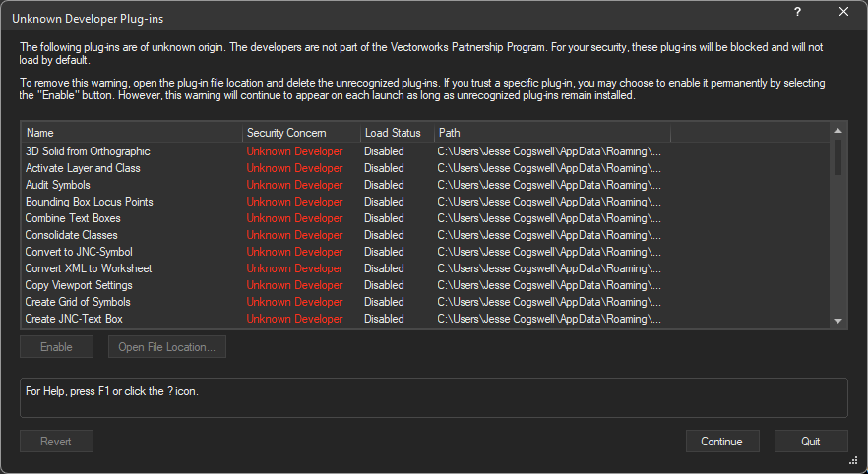868x474 pixels.
Task: Highlight the Copy Viewport Settings plug-in
Action: (79, 285)
